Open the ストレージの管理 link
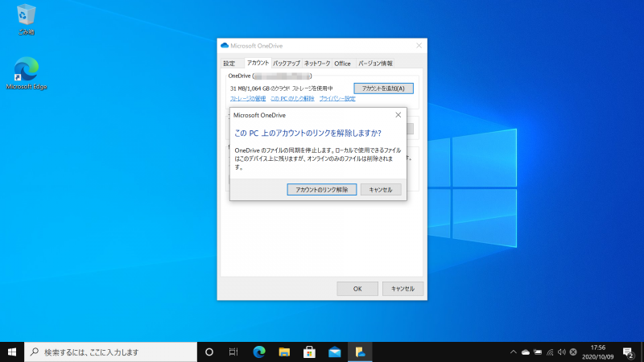 [x=248, y=98]
